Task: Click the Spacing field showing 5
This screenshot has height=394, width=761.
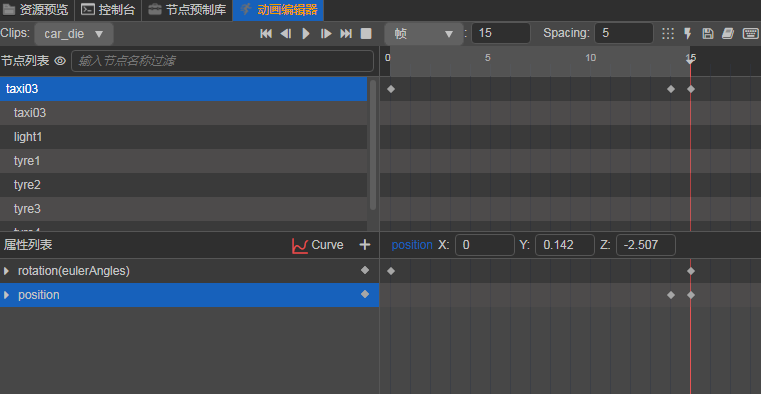Action: [624, 33]
